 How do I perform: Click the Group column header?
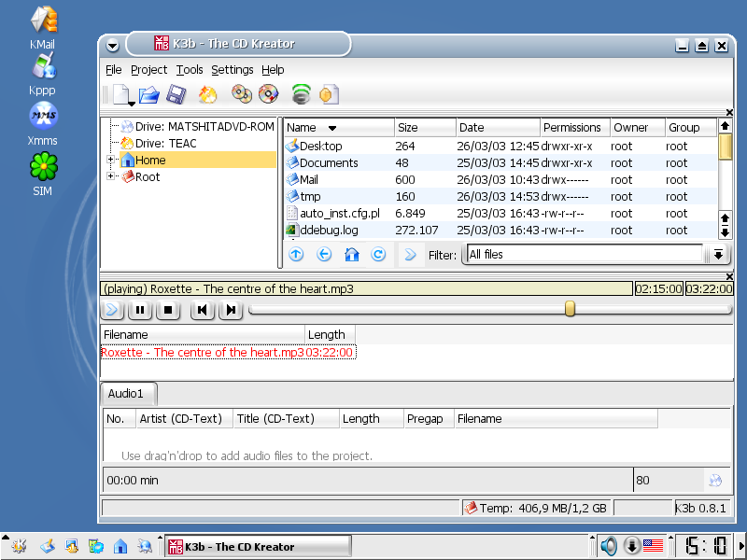pos(691,127)
